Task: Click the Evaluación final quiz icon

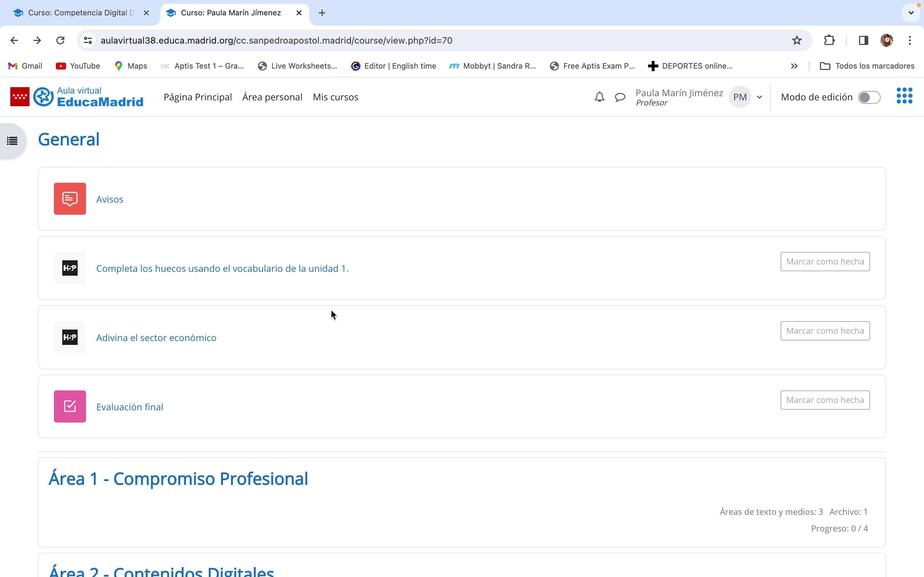Action: click(x=70, y=406)
